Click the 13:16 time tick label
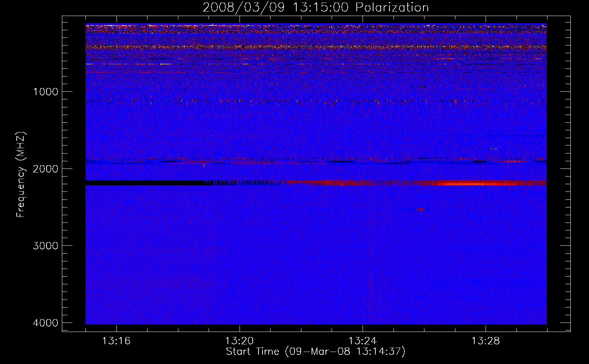 click(x=116, y=341)
